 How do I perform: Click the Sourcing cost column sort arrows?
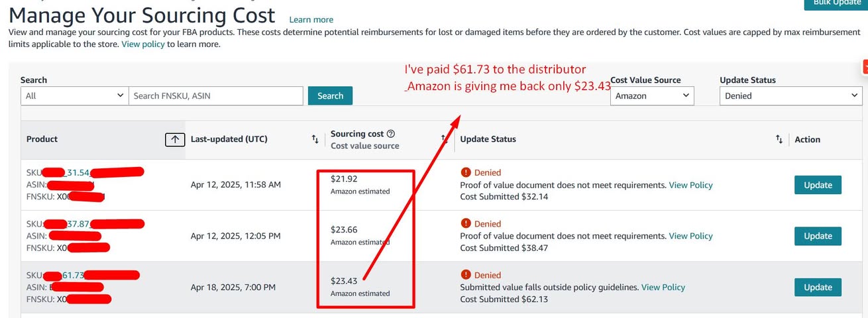[445, 138]
